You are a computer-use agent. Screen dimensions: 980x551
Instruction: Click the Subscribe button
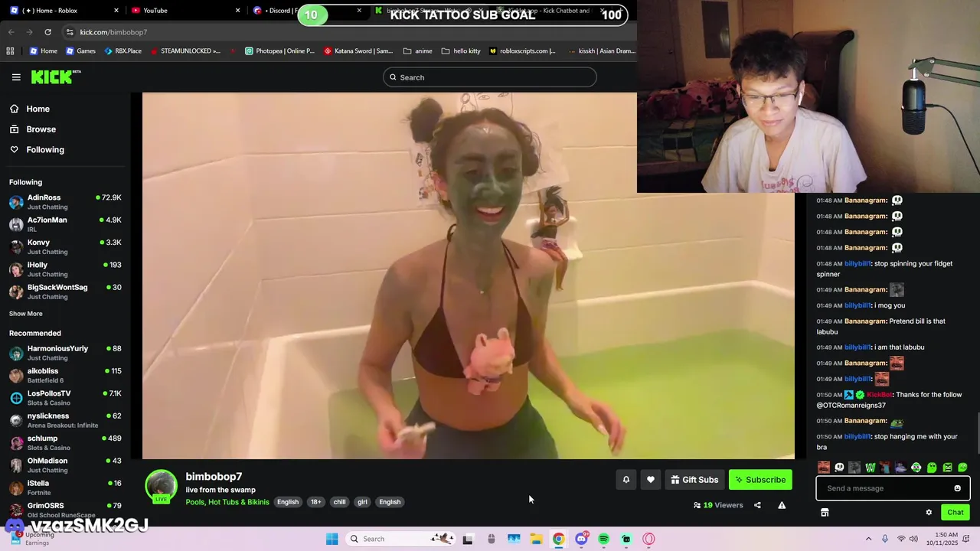click(x=760, y=480)
